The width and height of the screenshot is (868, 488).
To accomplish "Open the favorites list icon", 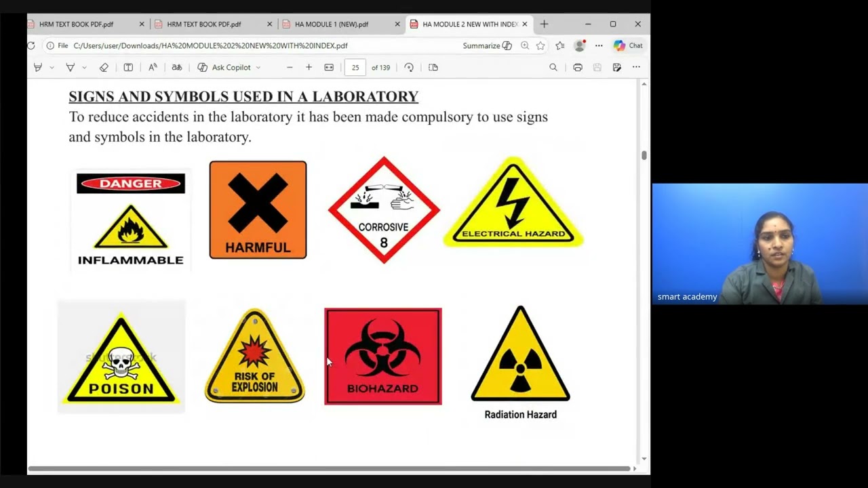I will tap(560, 45).
